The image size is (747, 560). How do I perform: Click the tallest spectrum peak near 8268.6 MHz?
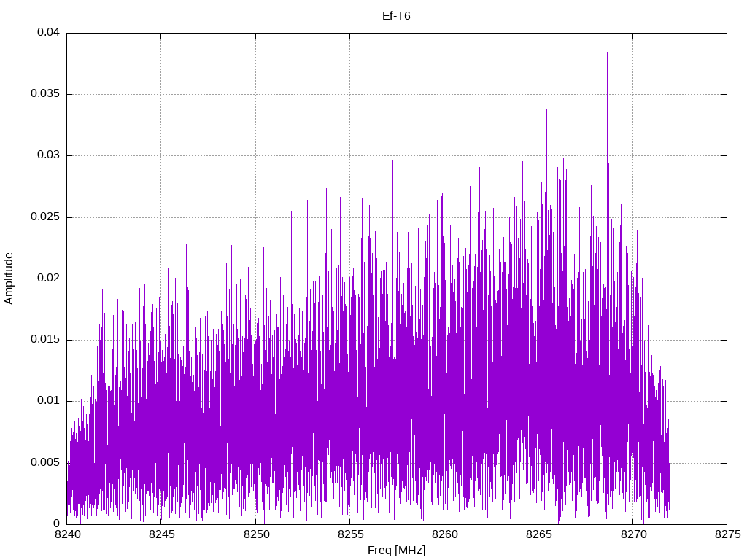click(x=607, y=54)
